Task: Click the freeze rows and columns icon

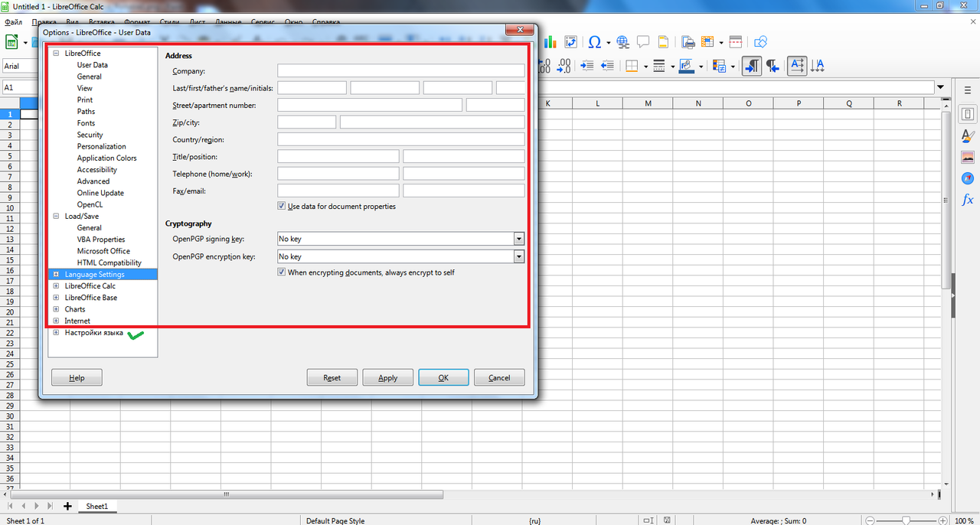Action: pos(706,42)
